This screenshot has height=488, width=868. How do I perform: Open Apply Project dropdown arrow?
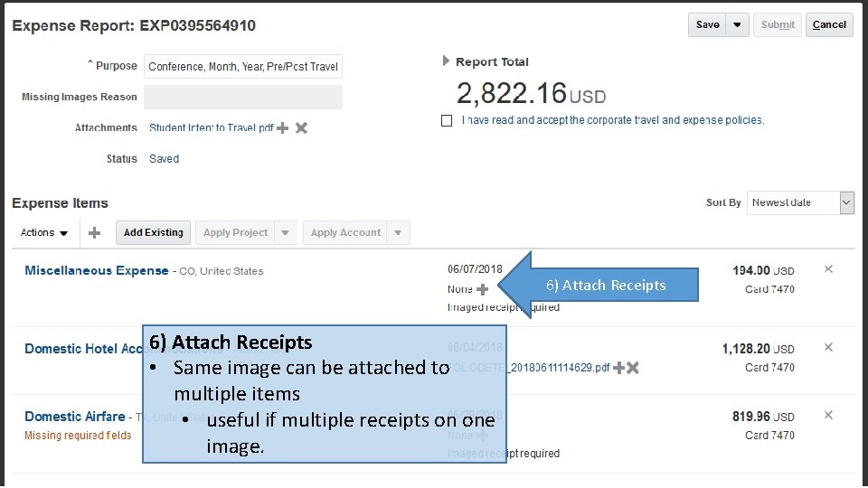tap(285, 232)
